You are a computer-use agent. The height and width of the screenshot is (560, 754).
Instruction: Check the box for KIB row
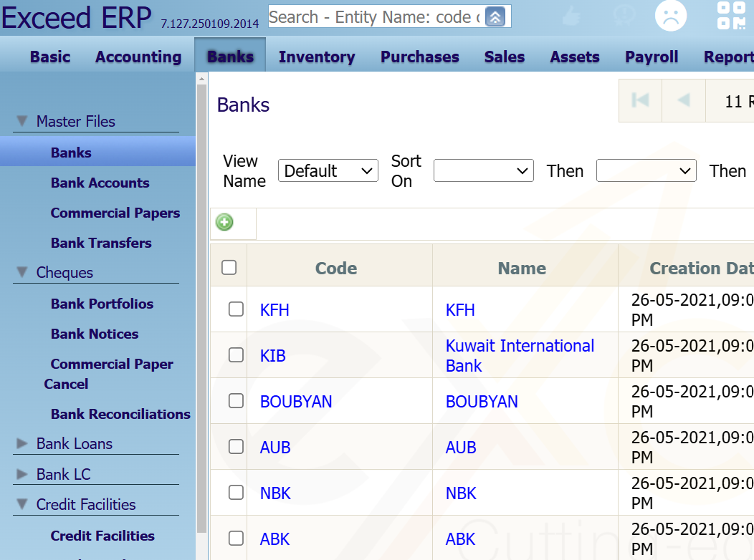[x=236, y=355]
